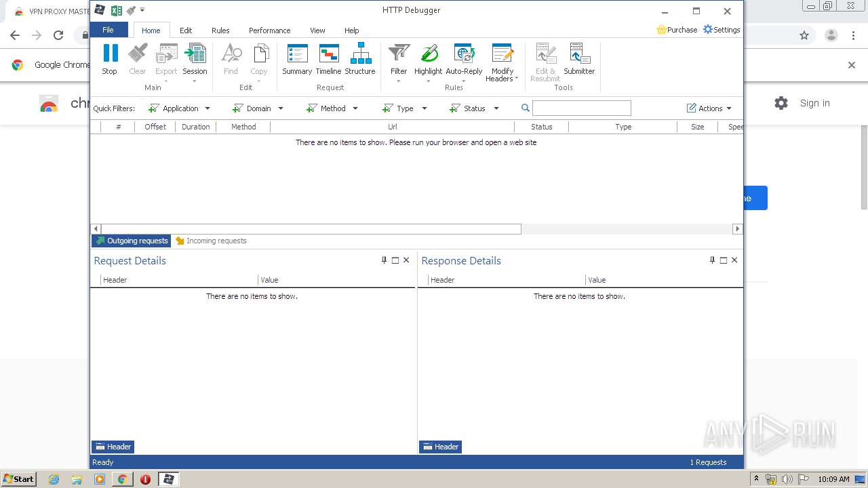Viewport: 868px width, 488px height.
Task: Select the Incoming requests tab
Action: (211, 241)
